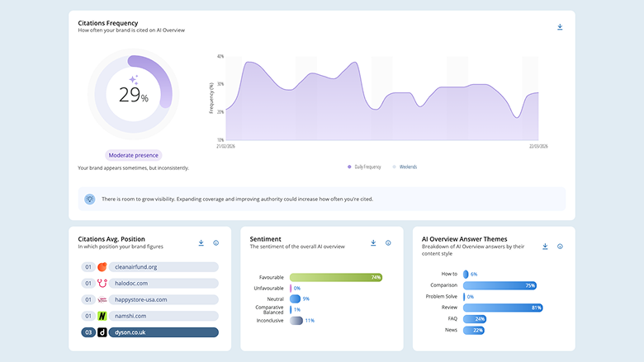Click the sparkle icon above 29%

coord(134,79)
